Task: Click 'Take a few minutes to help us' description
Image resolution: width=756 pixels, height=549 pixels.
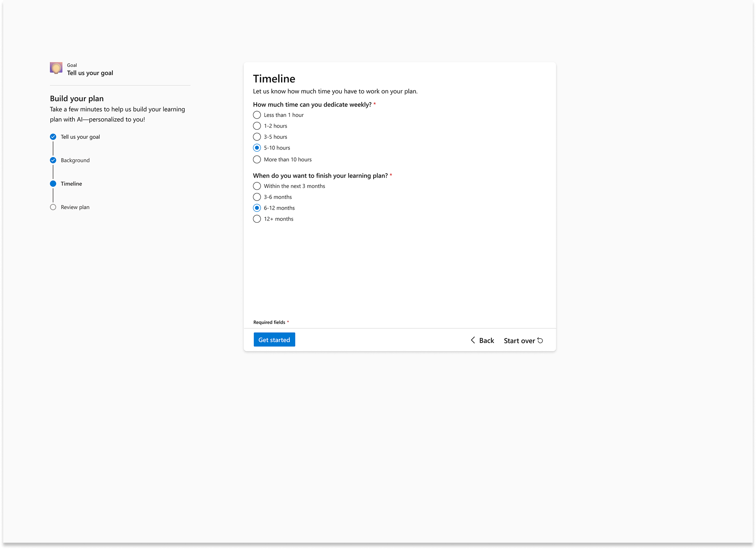Action: [117, 114]
